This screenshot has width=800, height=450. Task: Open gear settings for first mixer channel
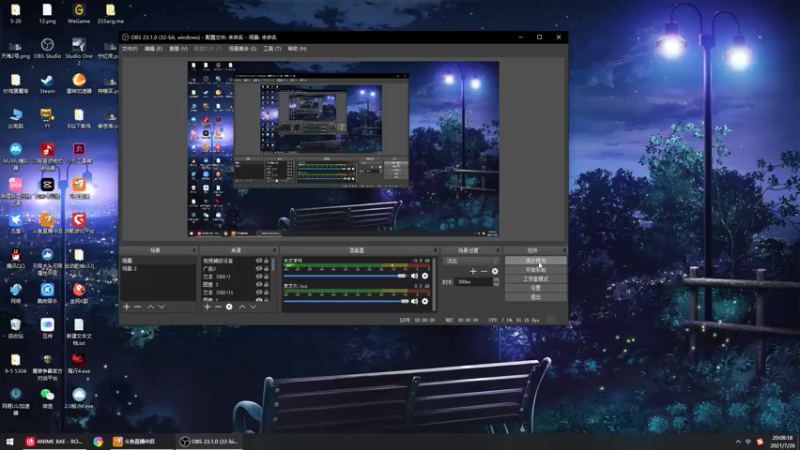(424, 276)
